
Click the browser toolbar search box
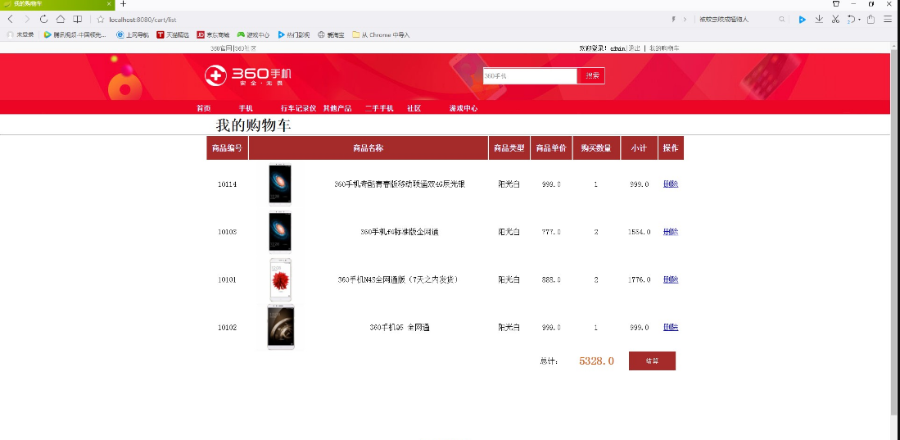738,19
